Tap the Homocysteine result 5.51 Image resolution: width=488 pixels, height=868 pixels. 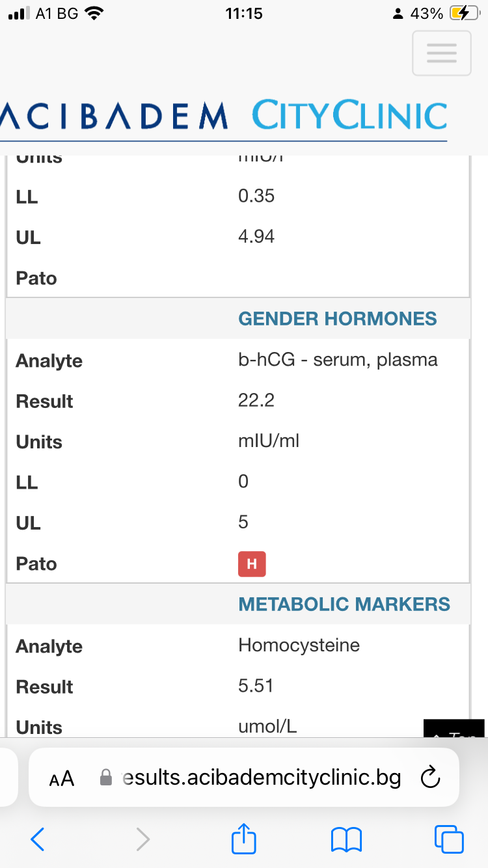tap(256, 686)
